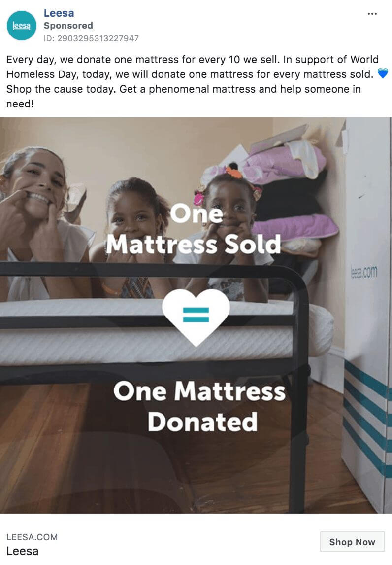The height and width of the screenshot is (565, 392).
Task: Click the "One Mattress Donated" overlay text
Action: [200, 406]
